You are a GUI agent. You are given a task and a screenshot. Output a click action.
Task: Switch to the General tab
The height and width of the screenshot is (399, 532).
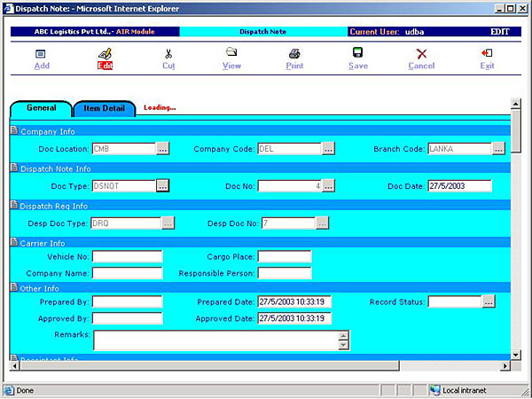click(41, 108)
